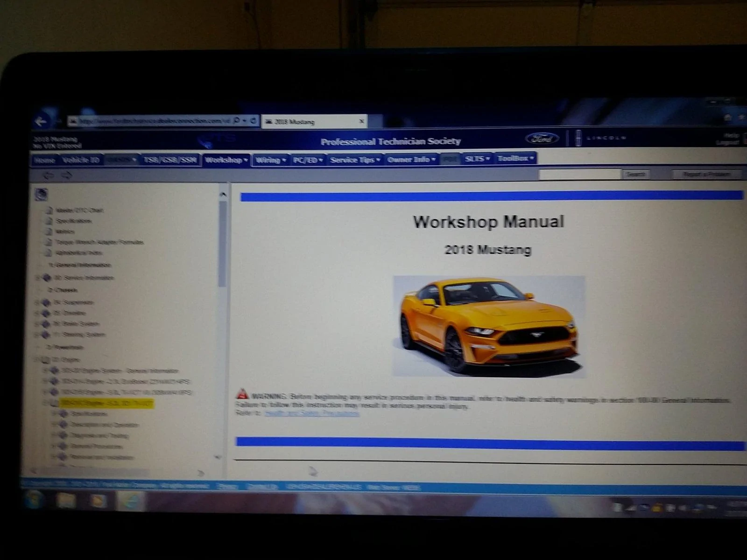The width and height of the screenshot is (747, 560).
Task: Select the 2.3L EcoBoost engine section
Action: click(126, 381)
